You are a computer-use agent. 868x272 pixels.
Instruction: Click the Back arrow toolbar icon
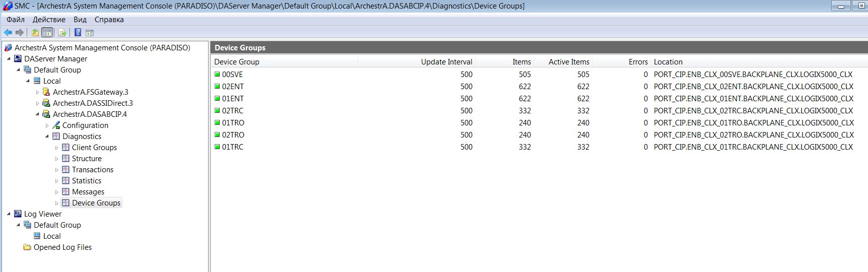point(8,33)
